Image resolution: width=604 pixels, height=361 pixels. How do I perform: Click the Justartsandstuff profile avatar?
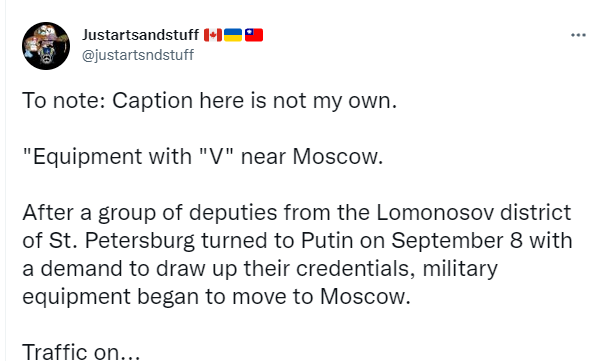tap(46, 46)
